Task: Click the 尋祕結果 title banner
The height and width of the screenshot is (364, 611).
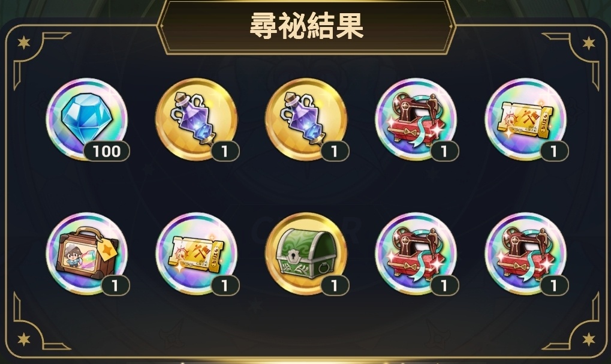Action: [306, 26]
